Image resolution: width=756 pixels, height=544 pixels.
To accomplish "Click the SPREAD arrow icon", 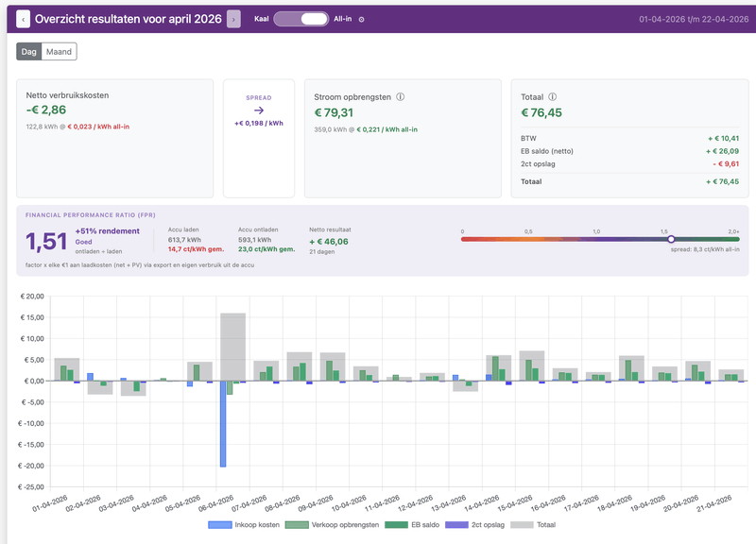I will coord(259,110).
